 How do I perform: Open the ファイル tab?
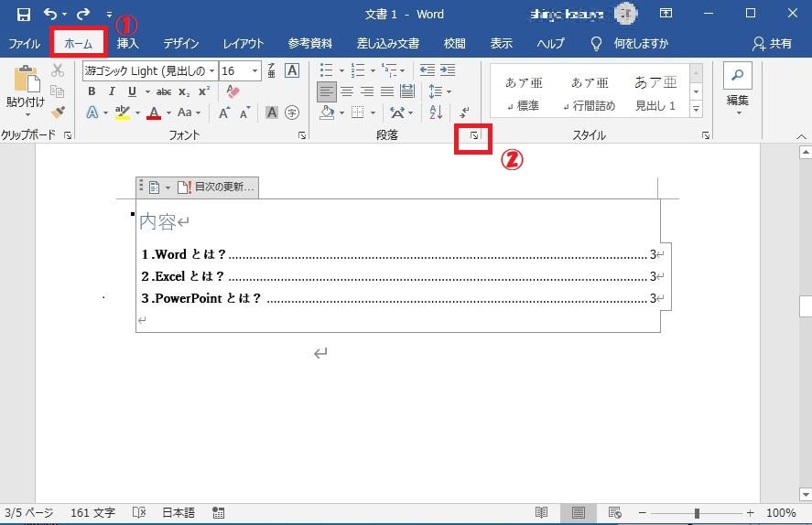click(x=24, y=44)
